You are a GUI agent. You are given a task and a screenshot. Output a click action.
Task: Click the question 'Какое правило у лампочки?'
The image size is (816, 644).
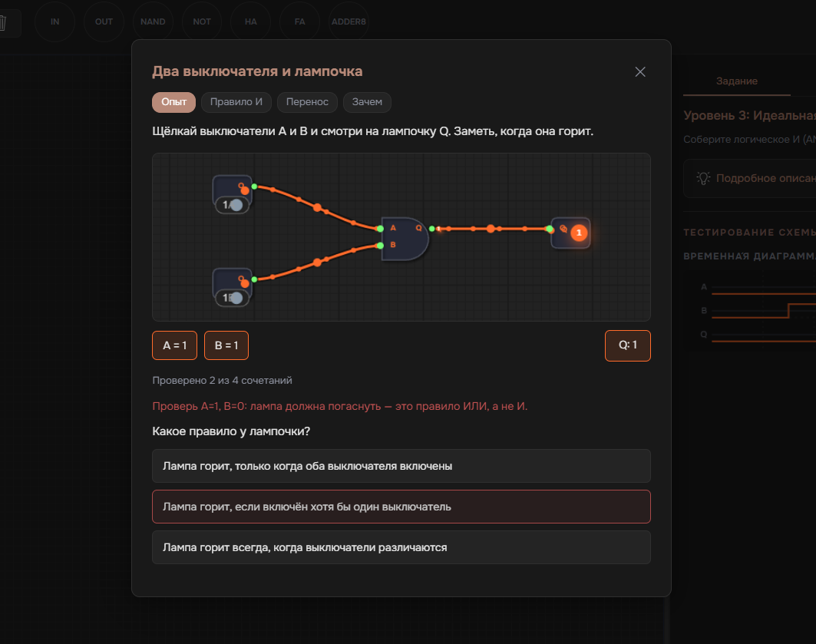coord(231,431)
